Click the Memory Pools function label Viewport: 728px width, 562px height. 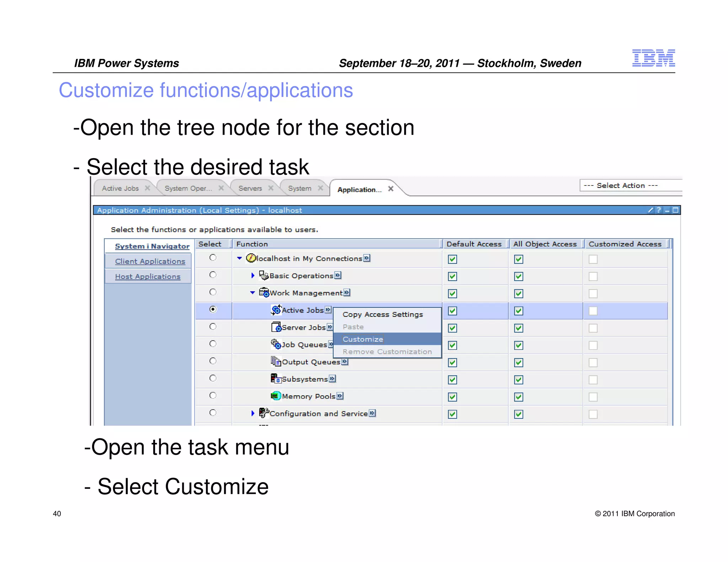(x=309, y=396)
